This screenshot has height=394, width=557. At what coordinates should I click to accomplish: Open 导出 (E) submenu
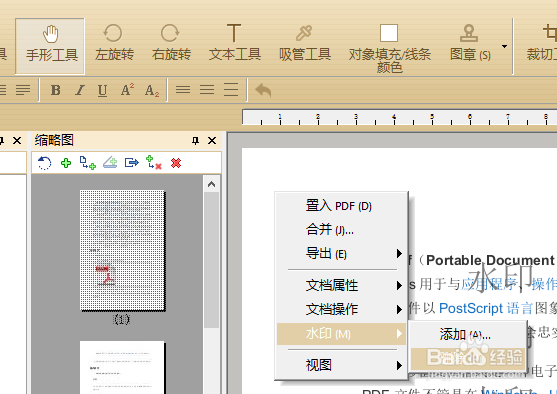pos(341,254)
